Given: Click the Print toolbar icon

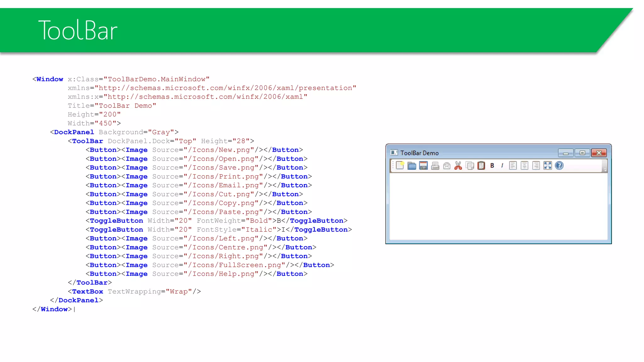Looking at the screenshot, I should coord(435,166).
